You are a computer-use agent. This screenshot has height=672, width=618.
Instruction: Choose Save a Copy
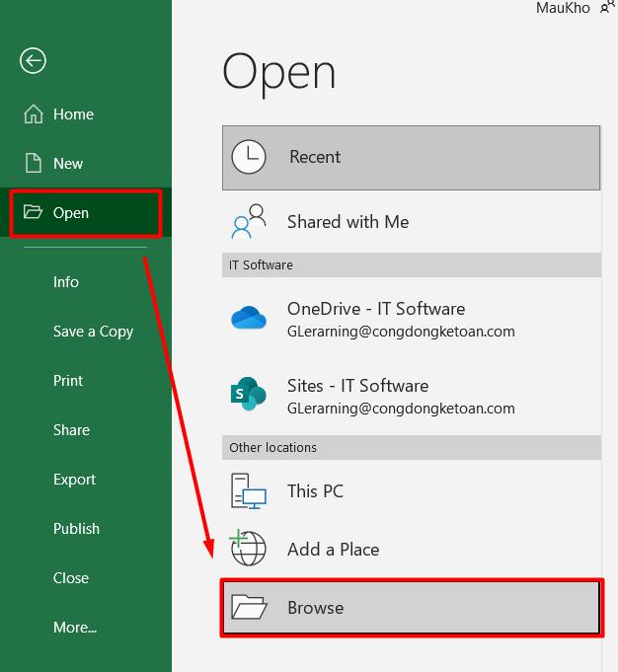click(x=86, y=332)
